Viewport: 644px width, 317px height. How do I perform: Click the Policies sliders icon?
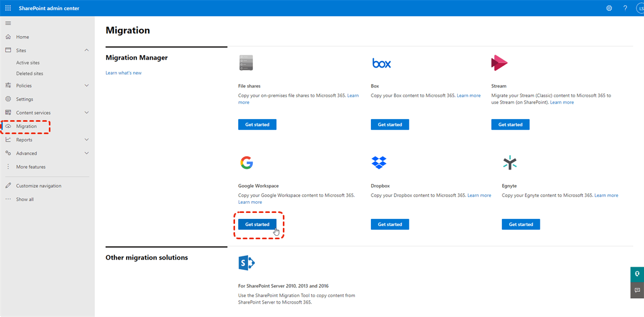(x=8, y=85)
